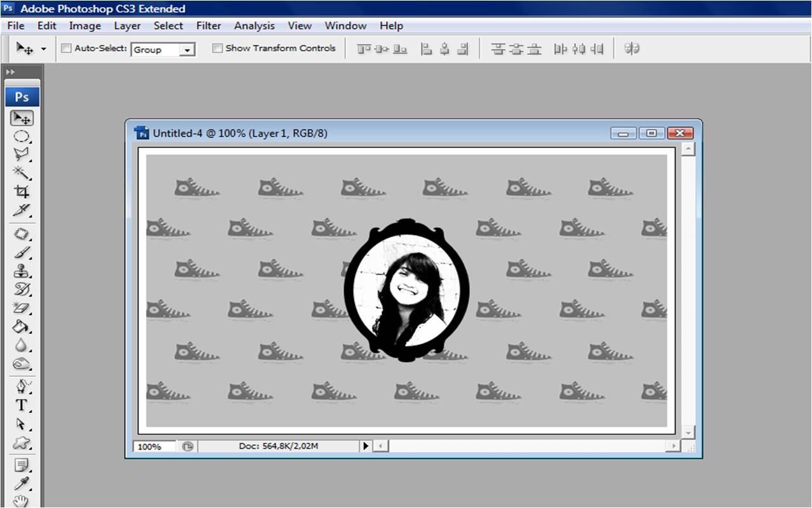
Task: Click Distribute Top Edges icon
Action: pos(498,49)
